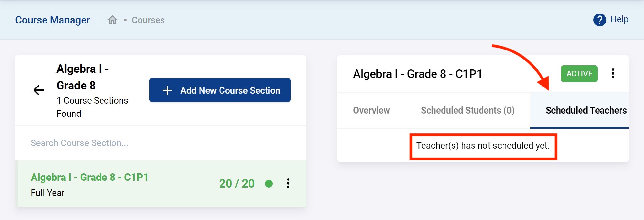Image resolution: width=644 pixels, height=220 pixels.
Task: Switch to the Overview tab
Action: 371,110
